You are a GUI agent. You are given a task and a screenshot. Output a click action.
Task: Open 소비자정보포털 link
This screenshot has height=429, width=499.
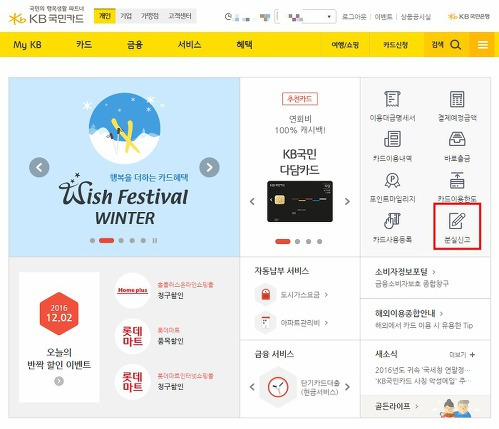[x=405, y=272]
